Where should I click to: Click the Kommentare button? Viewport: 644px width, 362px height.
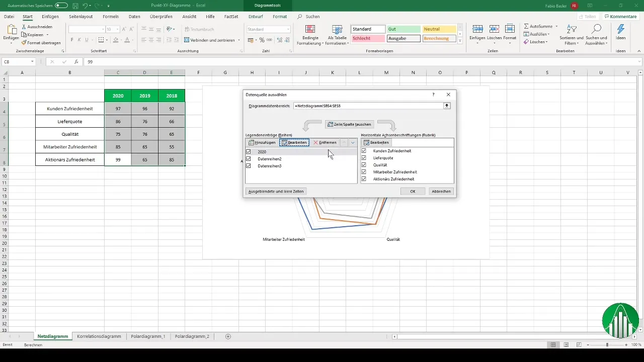pos(620,17)
